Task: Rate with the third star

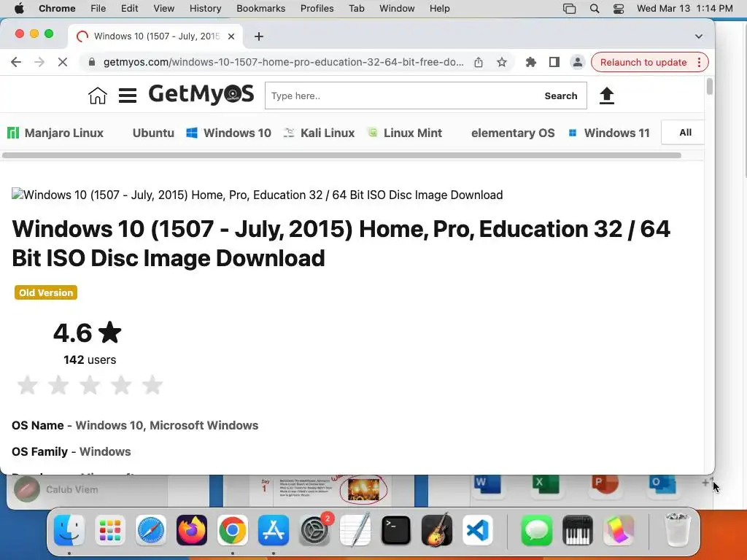Action: pyautogui.click(x=90, y=385)
